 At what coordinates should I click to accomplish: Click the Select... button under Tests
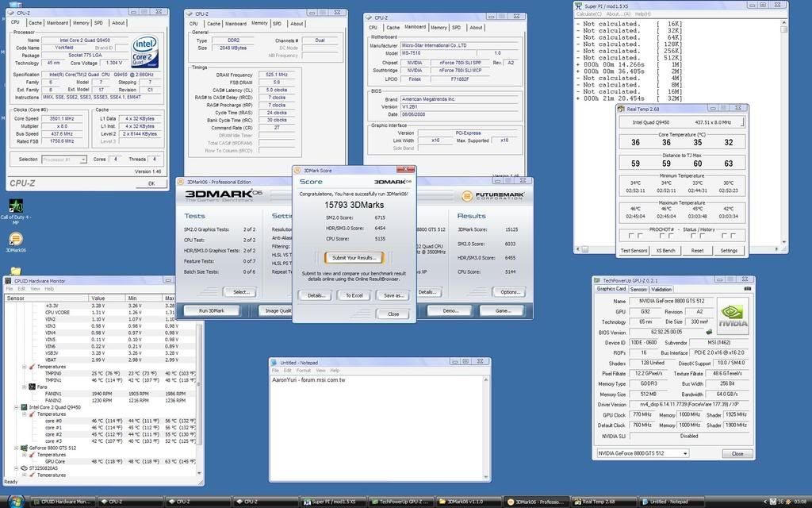click(241, 292)
